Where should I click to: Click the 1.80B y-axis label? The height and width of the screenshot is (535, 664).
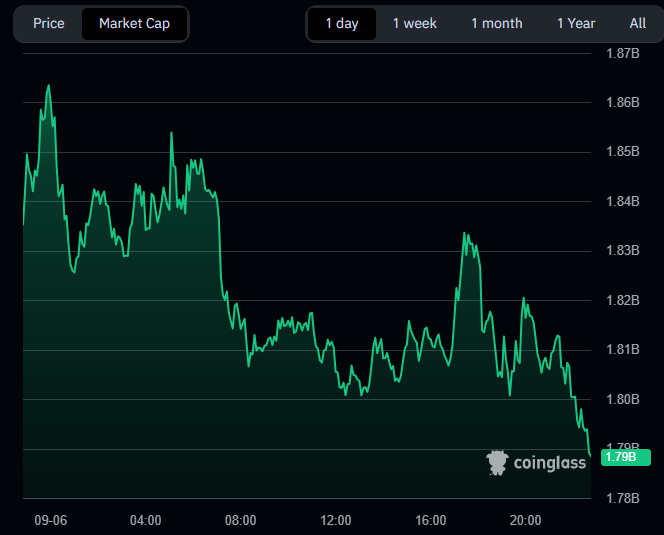pyautogui.click(x=623, y=399)
